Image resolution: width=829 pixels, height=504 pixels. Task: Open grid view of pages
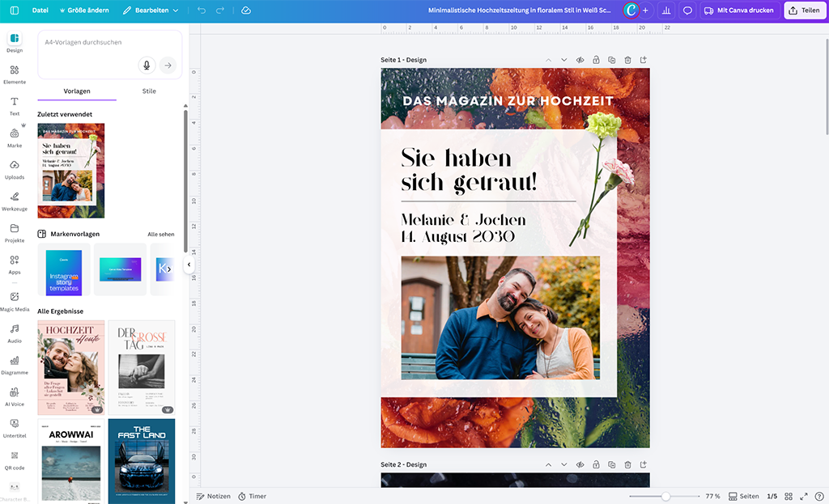789,496
